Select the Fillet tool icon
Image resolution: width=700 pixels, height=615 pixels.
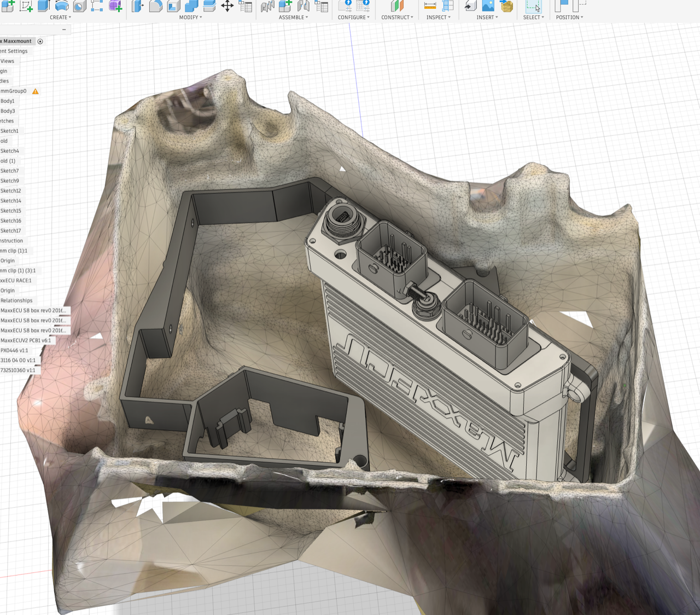click(x=156, y=6)
